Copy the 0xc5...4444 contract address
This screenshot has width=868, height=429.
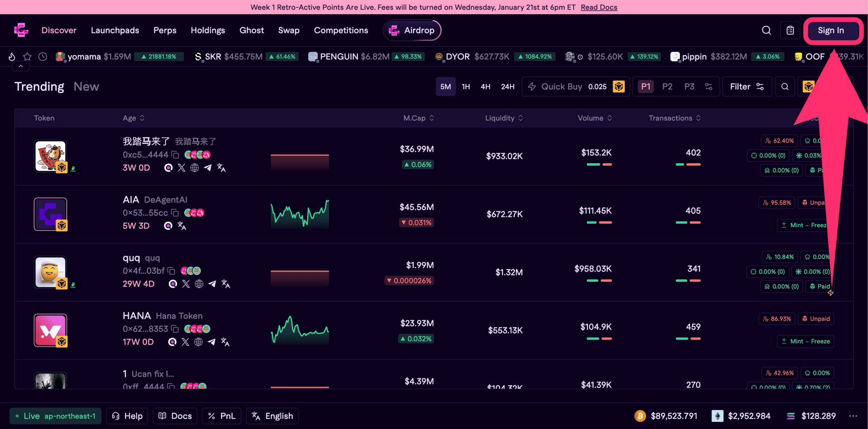175,154
